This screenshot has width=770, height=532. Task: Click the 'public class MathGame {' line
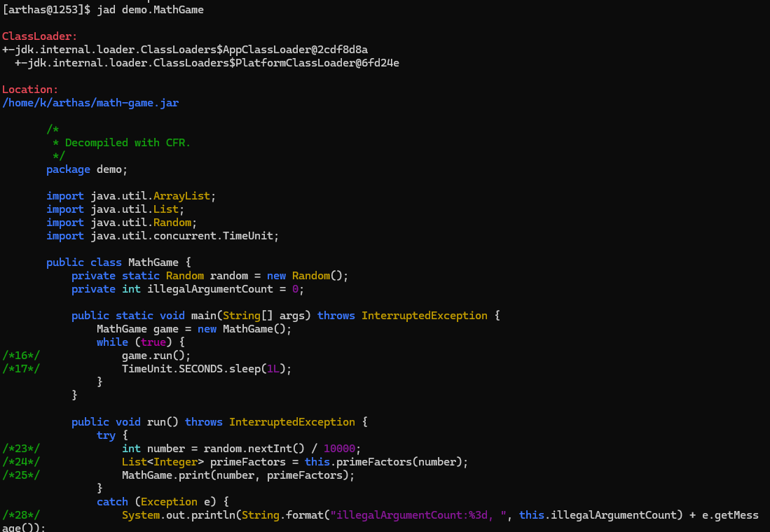[x=118, y=262]
